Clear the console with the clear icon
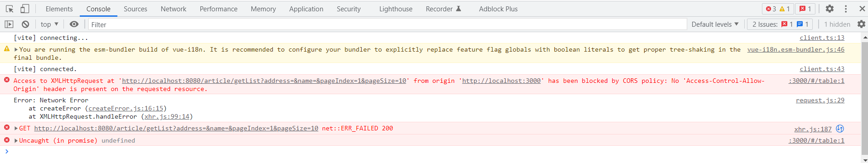This screenshot has height=163, width=868. [25, 24]
